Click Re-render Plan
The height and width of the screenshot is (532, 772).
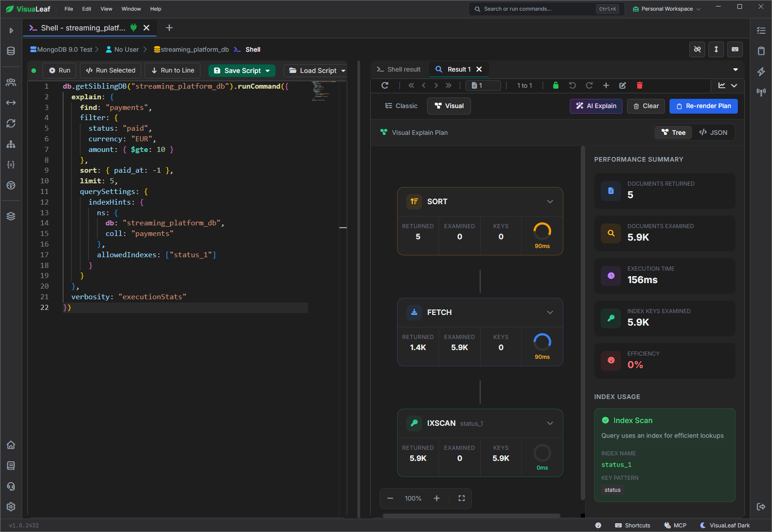point(704,106)
